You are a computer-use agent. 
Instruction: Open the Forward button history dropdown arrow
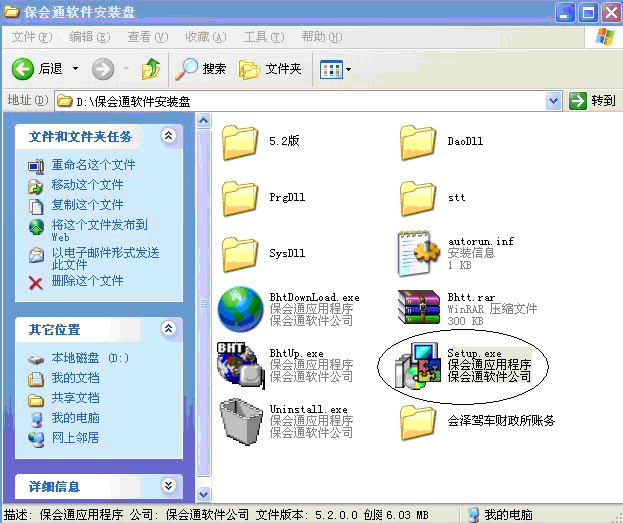[126, 69]
